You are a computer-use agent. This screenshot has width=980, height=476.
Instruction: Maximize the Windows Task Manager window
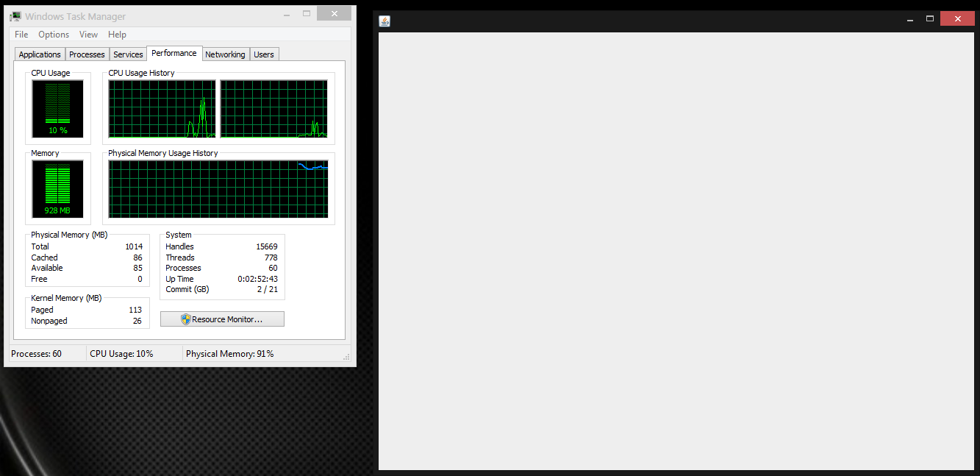point(306,14)
